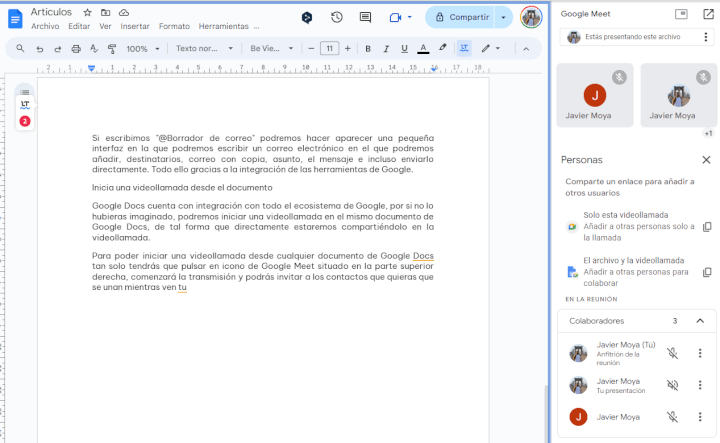Screen dimensions: 720x443
Task: Open options for Tu presentación entry
Action: pos(700,385)
